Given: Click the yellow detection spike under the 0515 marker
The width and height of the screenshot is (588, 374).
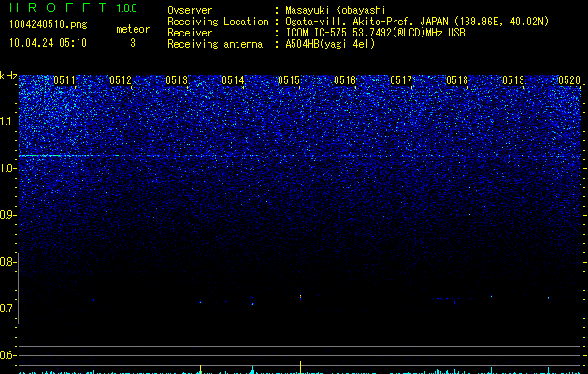Looking at the screenshot, I should (x=300, y=367).
